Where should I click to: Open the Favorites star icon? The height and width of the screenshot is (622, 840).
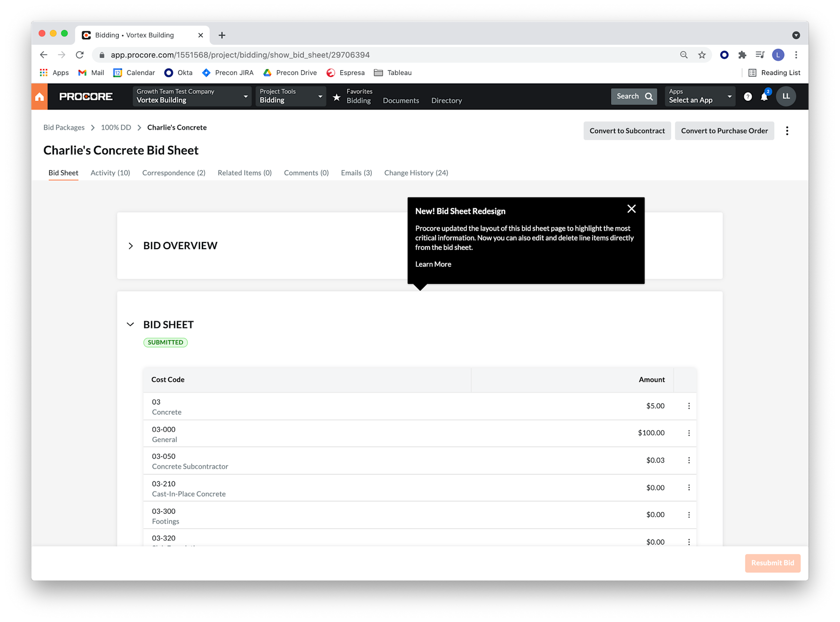(336, 97)
